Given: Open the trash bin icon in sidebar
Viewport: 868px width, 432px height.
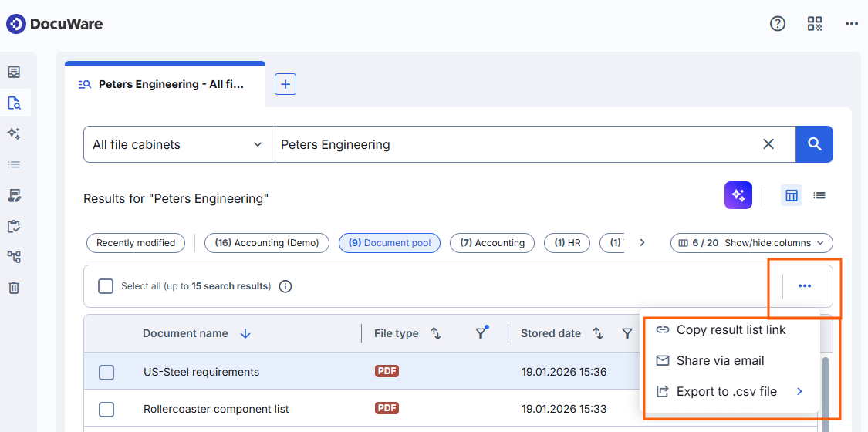Looking at the screenshot, I should click(x=15, y=288).
